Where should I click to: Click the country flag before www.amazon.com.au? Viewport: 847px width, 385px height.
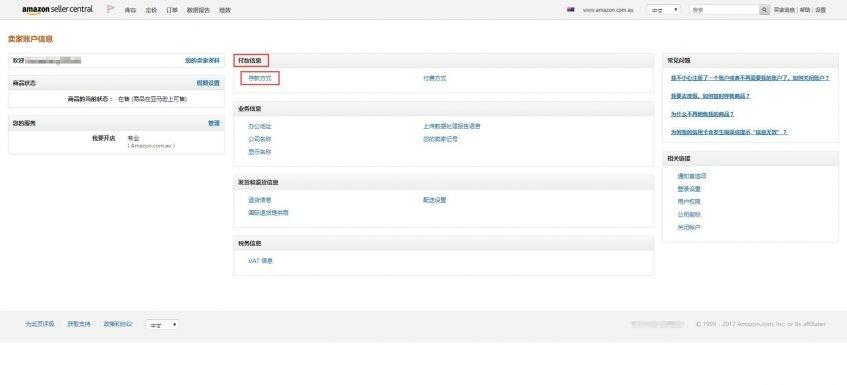[x=571, y=10]
